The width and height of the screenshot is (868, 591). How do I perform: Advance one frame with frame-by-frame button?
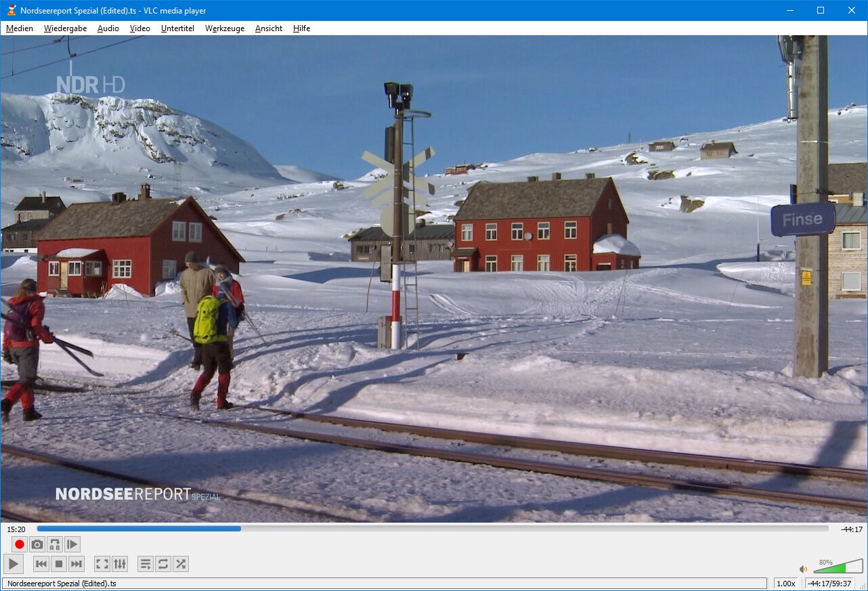[72, 544]
